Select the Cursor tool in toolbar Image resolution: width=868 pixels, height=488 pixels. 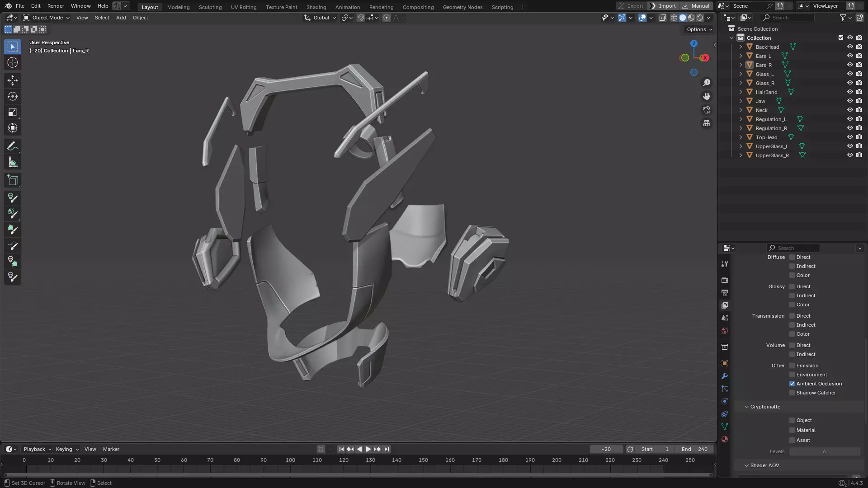[x=13, y=62]
